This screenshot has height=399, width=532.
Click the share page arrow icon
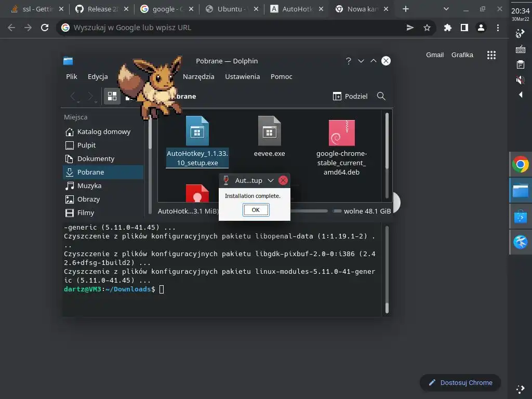click(410, 28)
